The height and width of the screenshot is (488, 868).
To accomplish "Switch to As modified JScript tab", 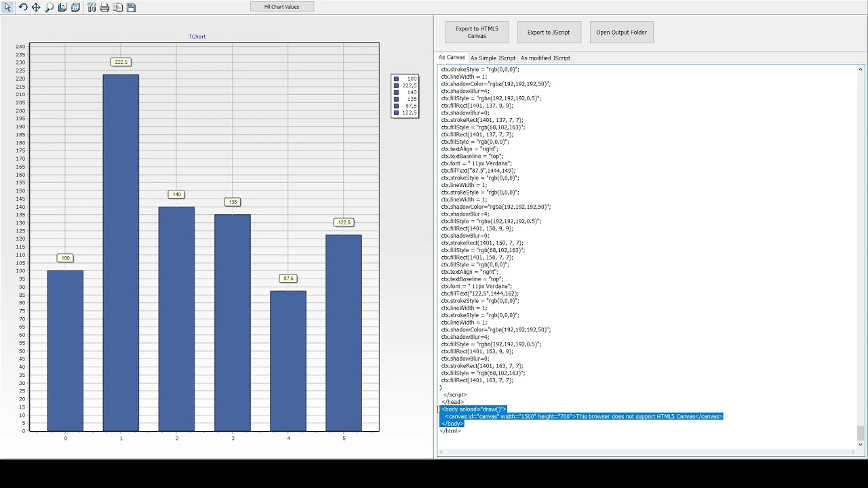I will click(545, 58).
